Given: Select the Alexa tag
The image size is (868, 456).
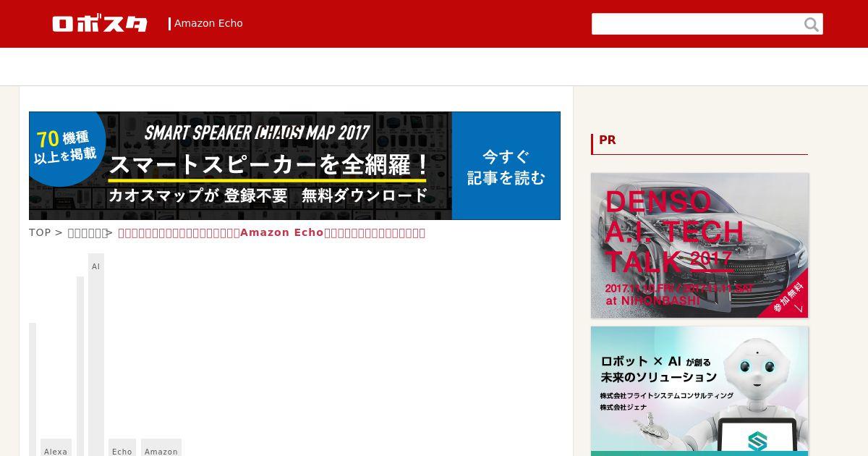Looking at the screenshot, I should [x=56, y=449].
